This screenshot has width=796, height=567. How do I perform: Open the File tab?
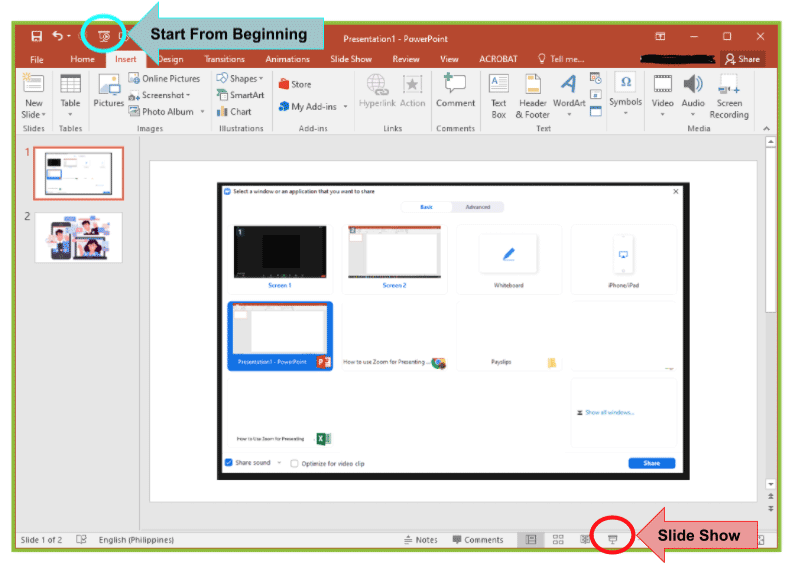coord(37,59)
